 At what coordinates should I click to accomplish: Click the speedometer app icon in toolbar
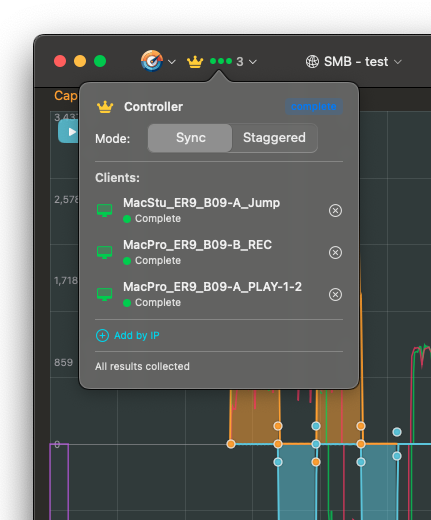click(152, 61)
